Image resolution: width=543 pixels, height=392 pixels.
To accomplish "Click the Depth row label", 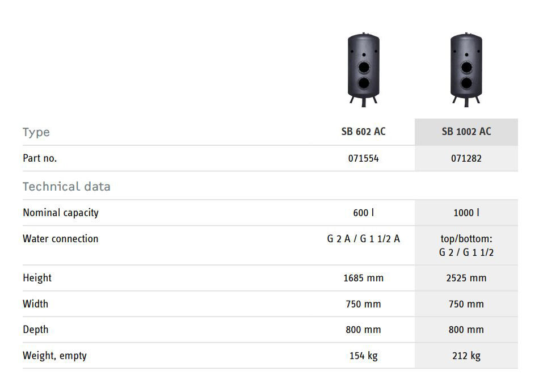I will (35, 330).
